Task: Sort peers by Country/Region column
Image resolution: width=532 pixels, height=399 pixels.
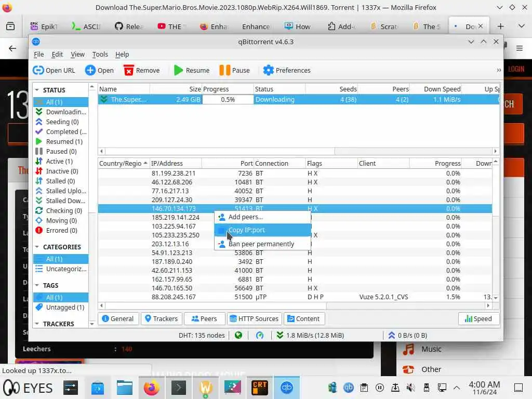Action: coord(124,164)
